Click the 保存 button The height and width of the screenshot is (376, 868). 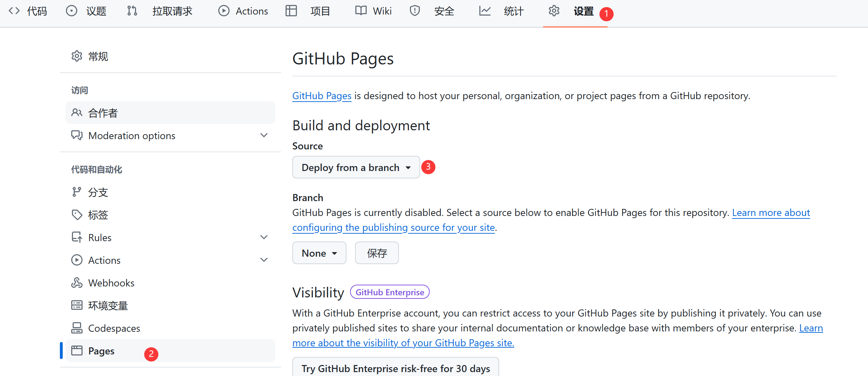(x=377, y=253)
